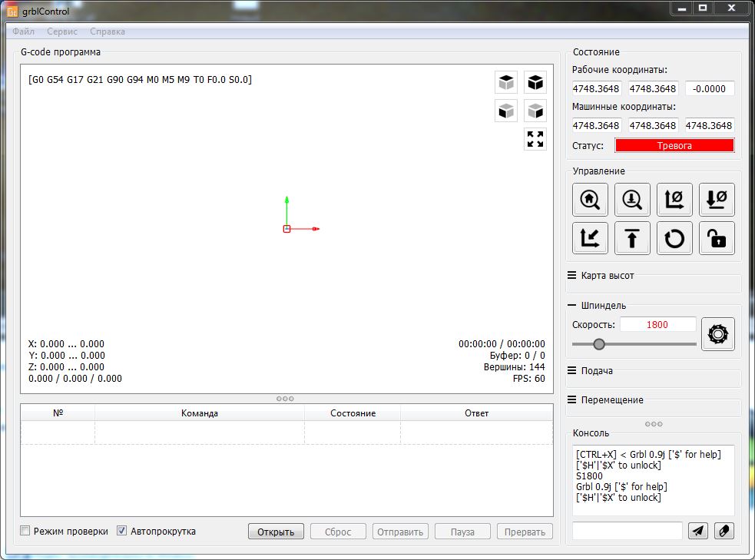Screen dimensions: 755x560
Task: Click the Команда column header
Action: [x=200, y=413]
